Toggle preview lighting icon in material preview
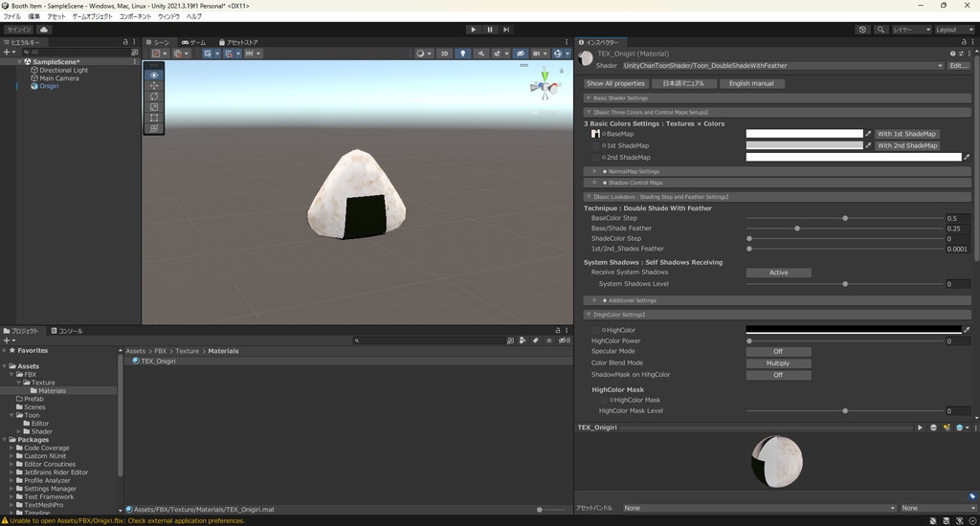The height and width of the screenshot is (526, 980). pos(947,427)
